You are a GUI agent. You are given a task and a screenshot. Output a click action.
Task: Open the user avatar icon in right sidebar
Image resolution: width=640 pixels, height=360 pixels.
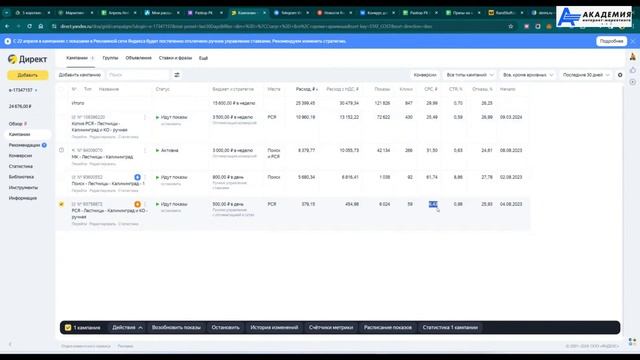(633, 57)
